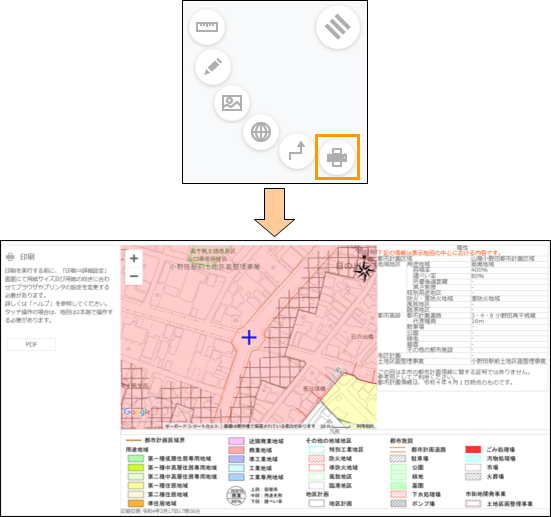Image resolution: width=551 pixels, height=517 pixels.
Task: Zoom in with the map plus button
Action: point(134,258)
